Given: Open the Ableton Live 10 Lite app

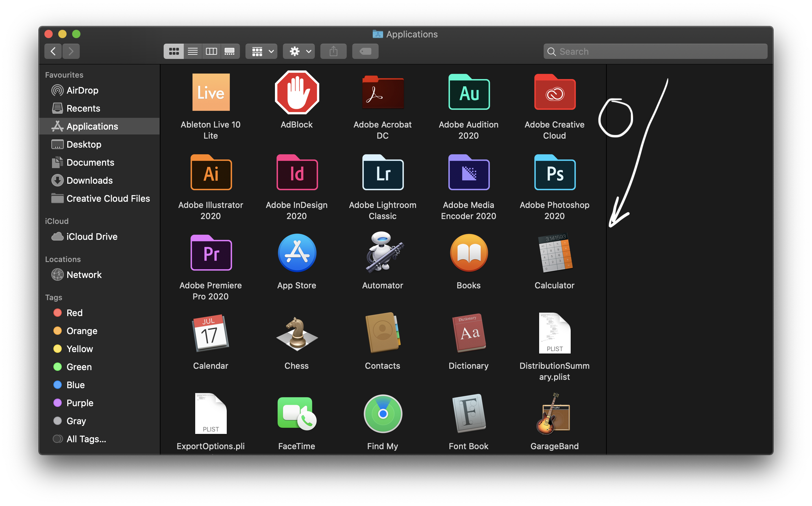Looking at the screenshot, I should [211, 93].
